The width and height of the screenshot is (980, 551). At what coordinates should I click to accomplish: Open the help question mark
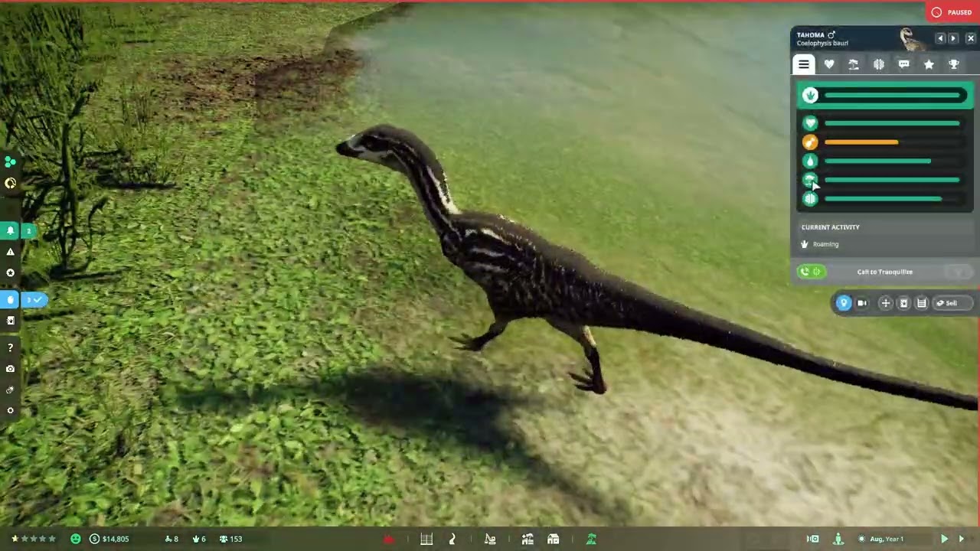click(x=10, y=348)
